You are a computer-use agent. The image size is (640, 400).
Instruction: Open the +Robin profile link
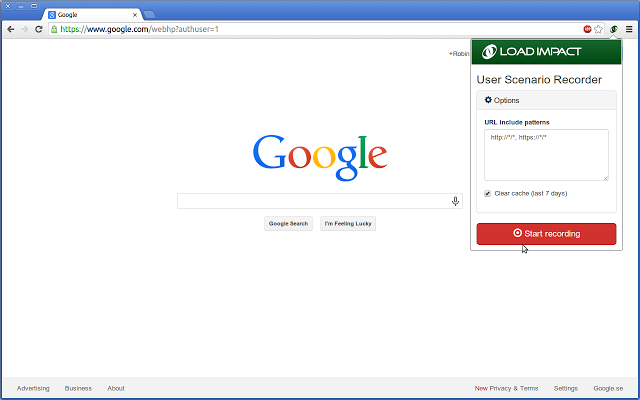[x=459, y=54]
